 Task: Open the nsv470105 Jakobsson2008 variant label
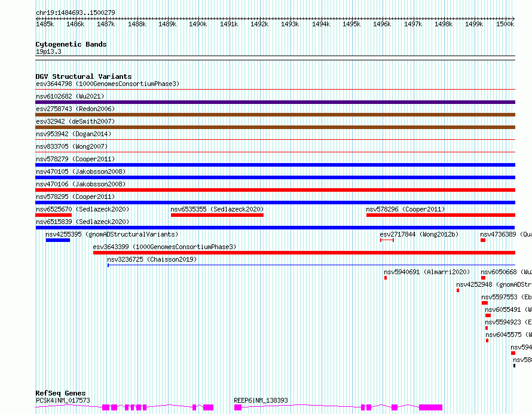coord(81,171)
